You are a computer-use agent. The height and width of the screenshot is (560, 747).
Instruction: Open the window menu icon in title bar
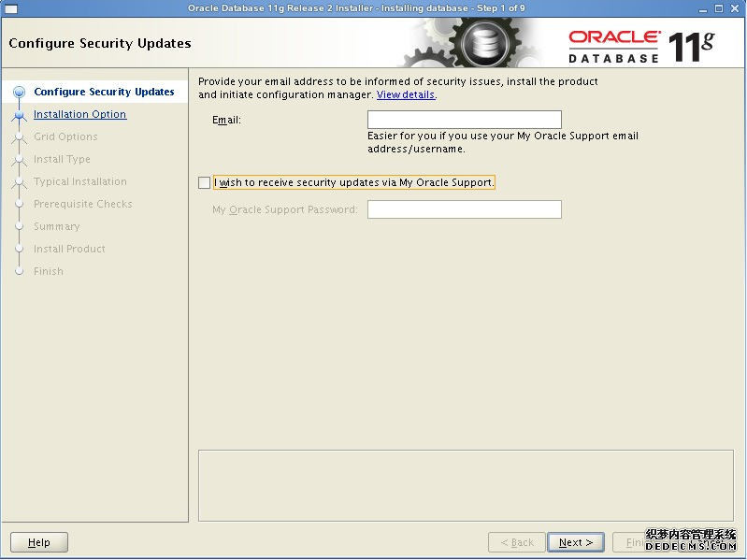[x=11, y=8]
